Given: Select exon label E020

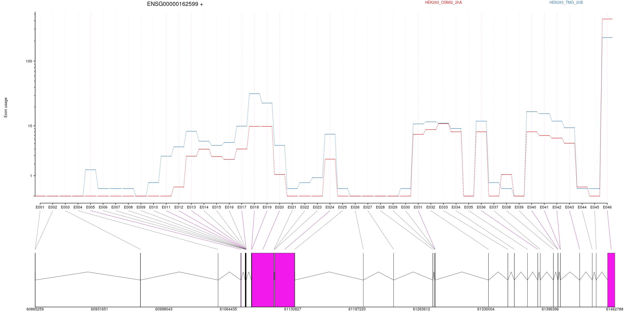Looking at the screenshot, I should [280, 207].
